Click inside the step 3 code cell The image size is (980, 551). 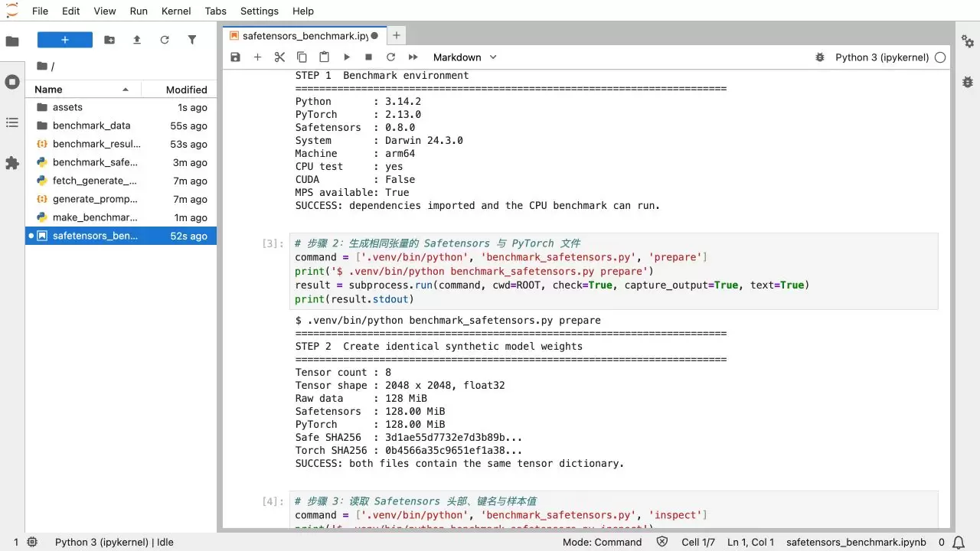pos(613,510)
